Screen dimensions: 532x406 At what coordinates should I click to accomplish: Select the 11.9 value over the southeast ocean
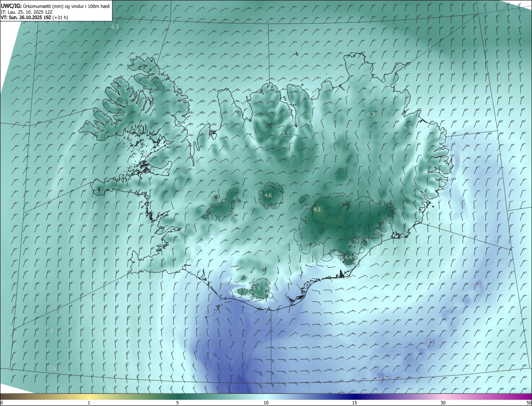479,284
